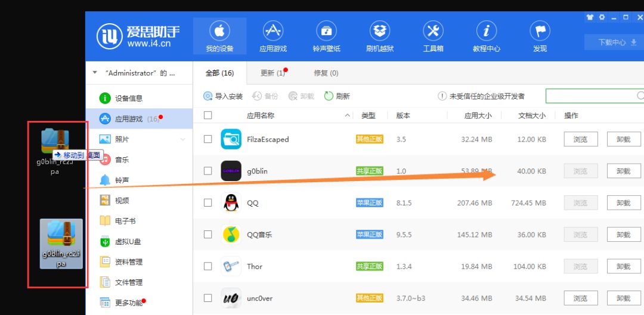Click 刷新 refresh button
The width and height of the screenshot is (644, 315).
click(337, 96)
